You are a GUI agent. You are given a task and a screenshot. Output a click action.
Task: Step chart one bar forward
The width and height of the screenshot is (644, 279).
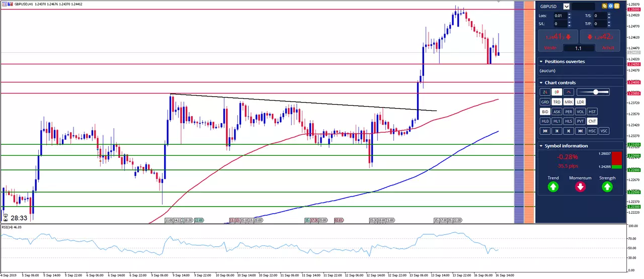[x=569, y=131]
